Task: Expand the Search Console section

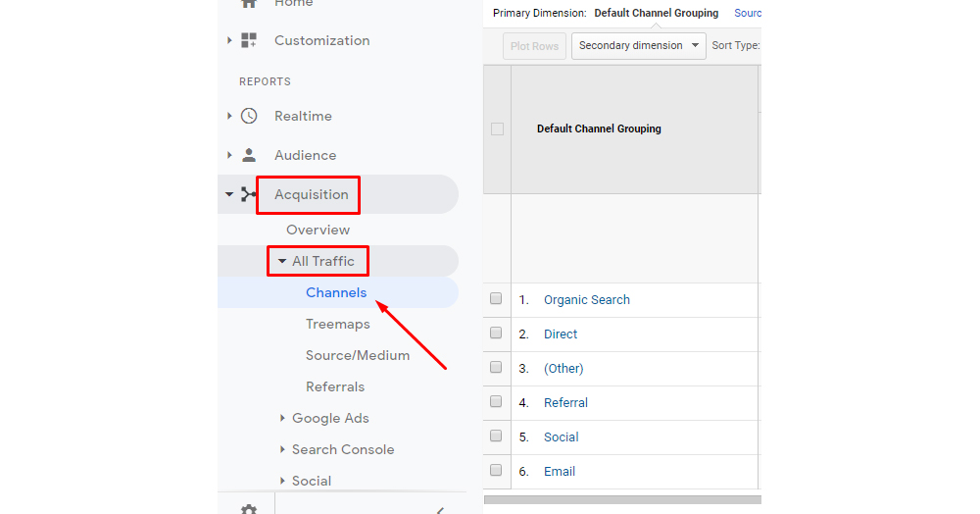Action: click(342, 449)
